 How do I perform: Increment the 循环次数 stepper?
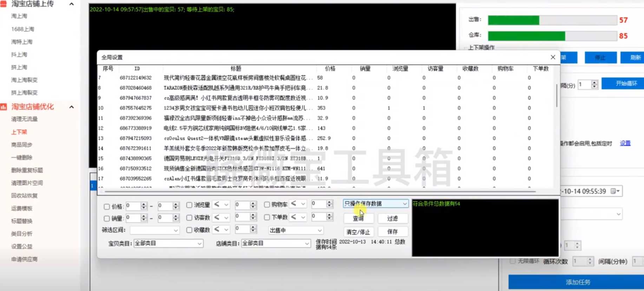(590, 259)
